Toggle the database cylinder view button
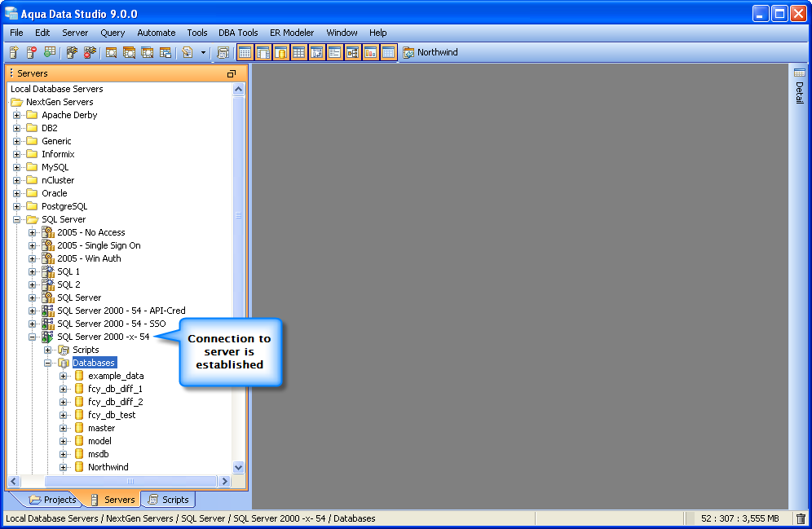This screenshot has width=812, height=529. click(x=280, y=52)
